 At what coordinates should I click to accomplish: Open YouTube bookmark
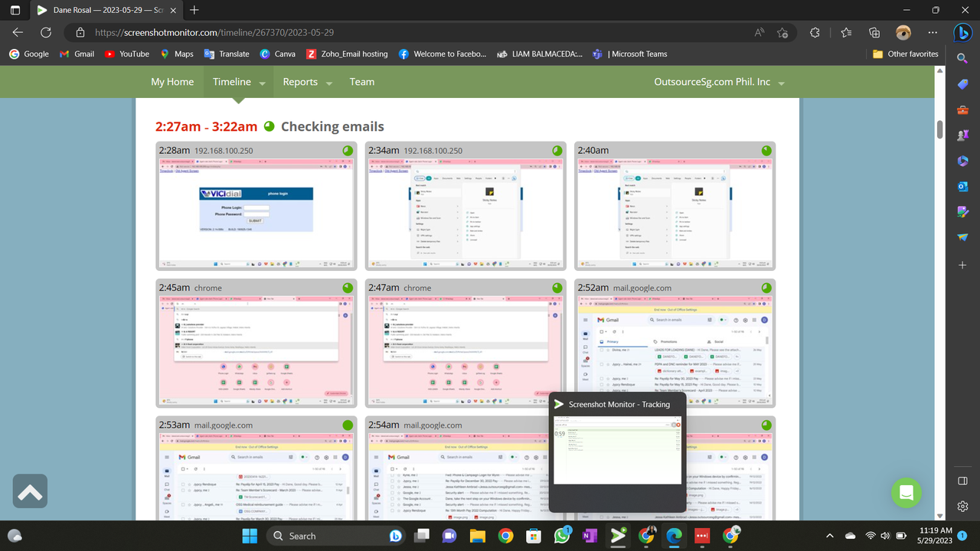[x=127, y=54]
